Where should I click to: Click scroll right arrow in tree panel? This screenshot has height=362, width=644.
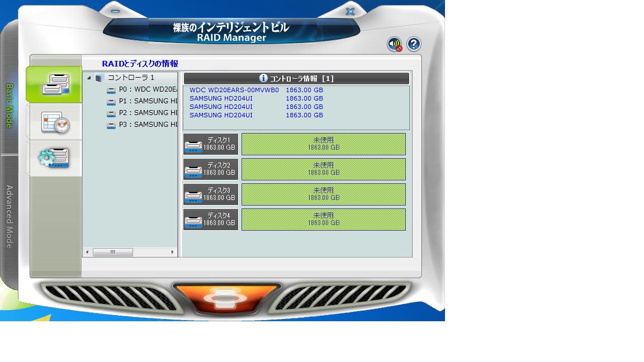[x=173, y=253]
